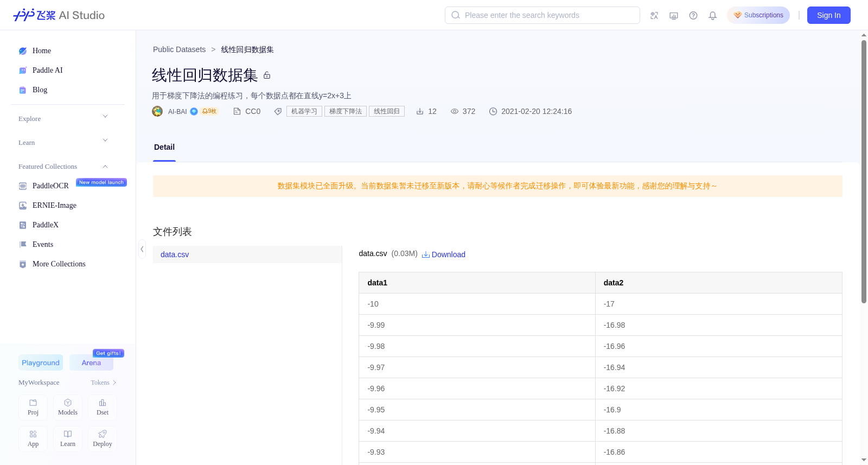Click the CC0 license icon

coord(237,111)
